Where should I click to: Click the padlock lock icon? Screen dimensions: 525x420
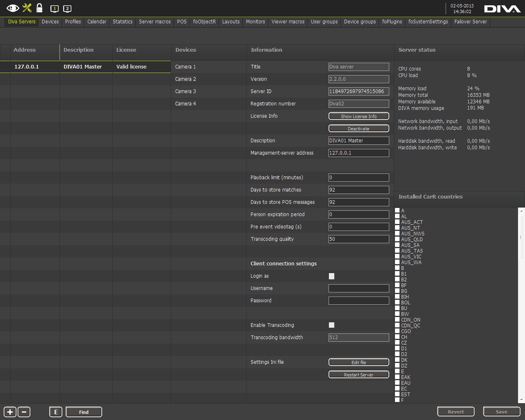(x=39, y=8)
